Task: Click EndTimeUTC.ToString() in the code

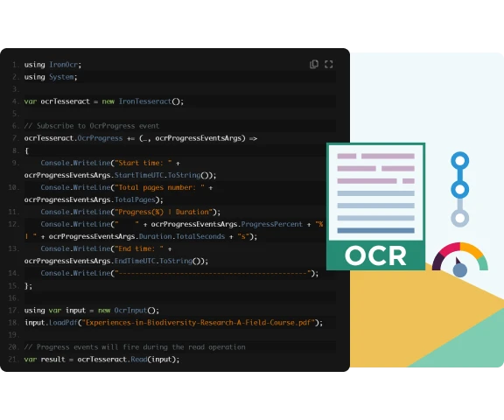Action: tap(157, 261)
